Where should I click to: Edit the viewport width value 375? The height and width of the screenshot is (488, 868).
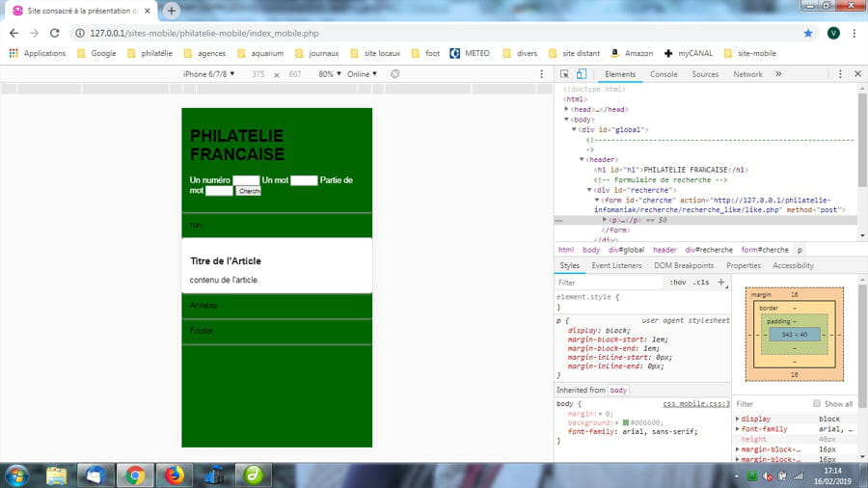tap(258, 74)
